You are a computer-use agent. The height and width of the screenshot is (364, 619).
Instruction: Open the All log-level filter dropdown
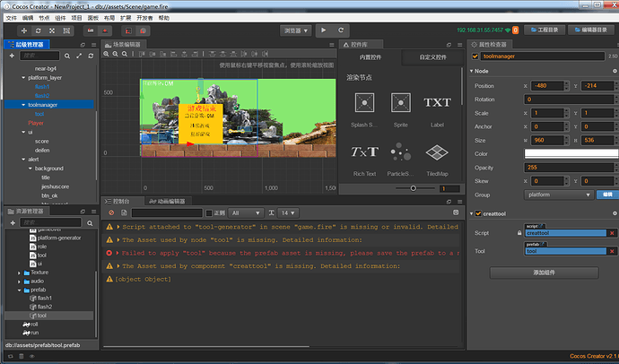pyautogui.click(x=247, y=212)
